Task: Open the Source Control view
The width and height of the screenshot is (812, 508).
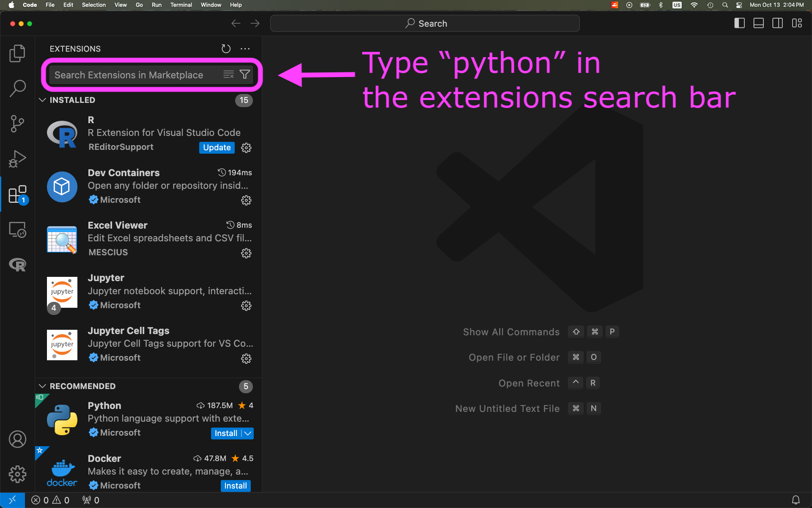Action: 17,124
